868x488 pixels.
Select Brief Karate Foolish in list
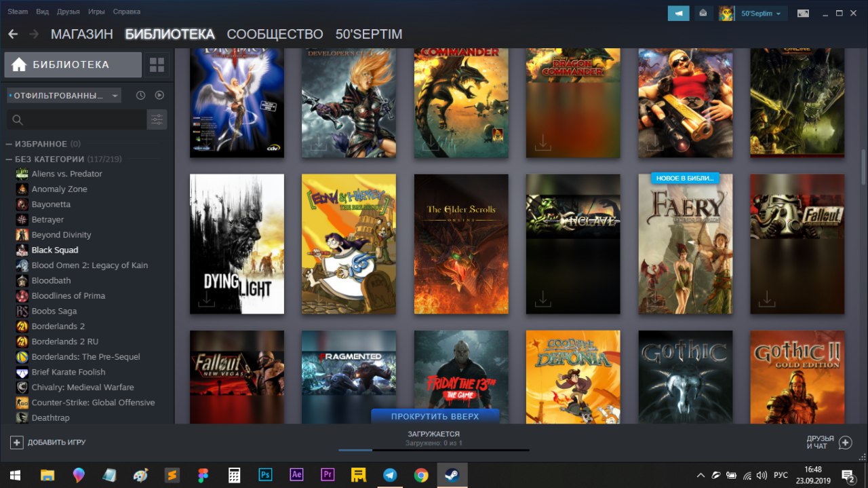[68, 372]
